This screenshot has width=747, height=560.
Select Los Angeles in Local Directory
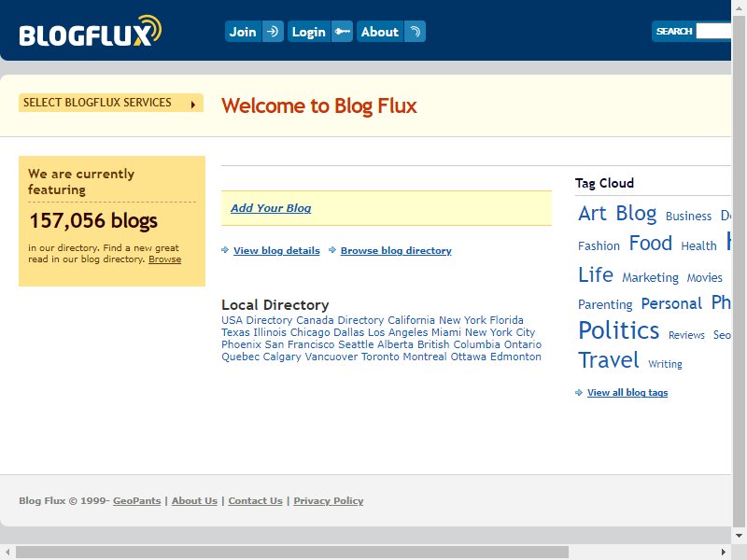398,332
